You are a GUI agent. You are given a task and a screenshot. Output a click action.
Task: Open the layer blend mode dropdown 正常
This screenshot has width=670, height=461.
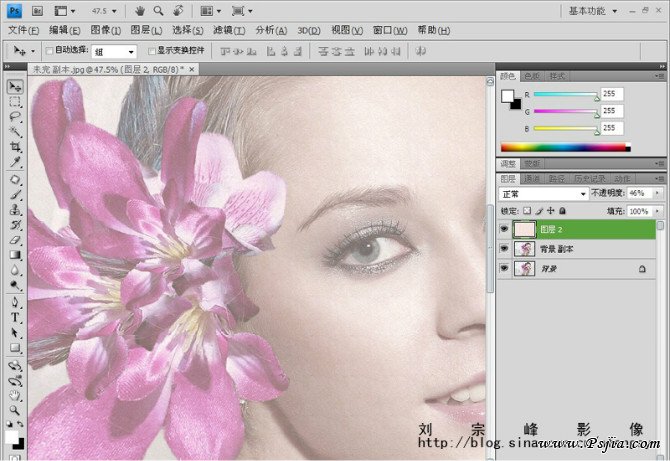543,194
